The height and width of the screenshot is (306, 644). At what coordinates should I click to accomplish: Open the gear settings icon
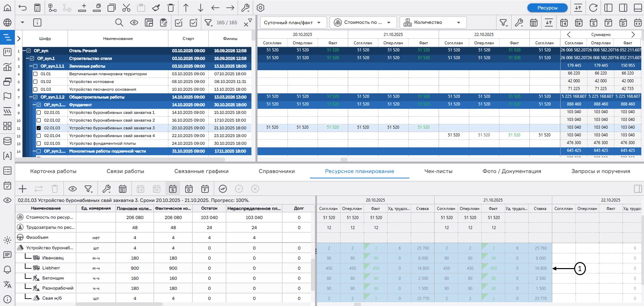point(261,8)
